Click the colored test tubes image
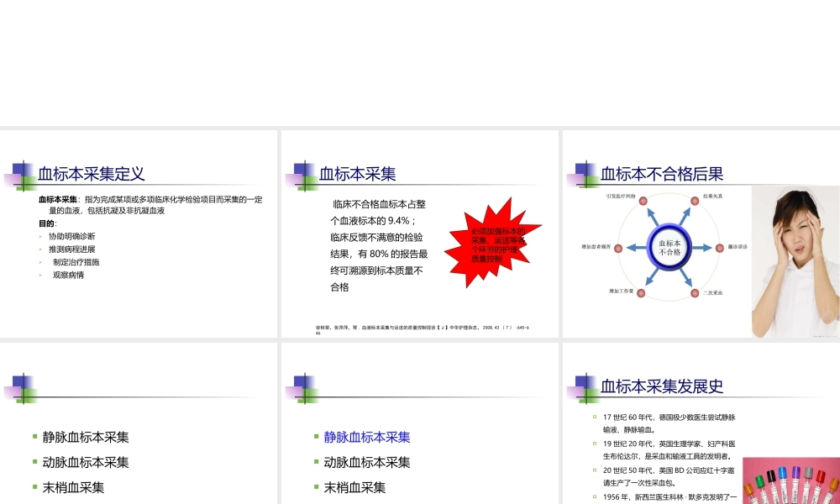Screen dimensions: 840x504 pyautogui.click(x=792, y=483)
